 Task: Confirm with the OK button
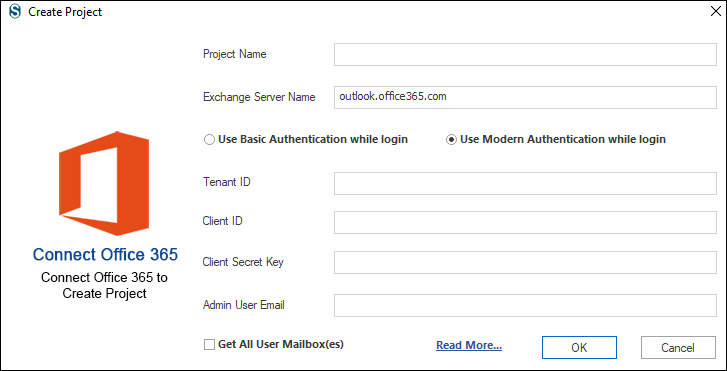tap(579, 347)
